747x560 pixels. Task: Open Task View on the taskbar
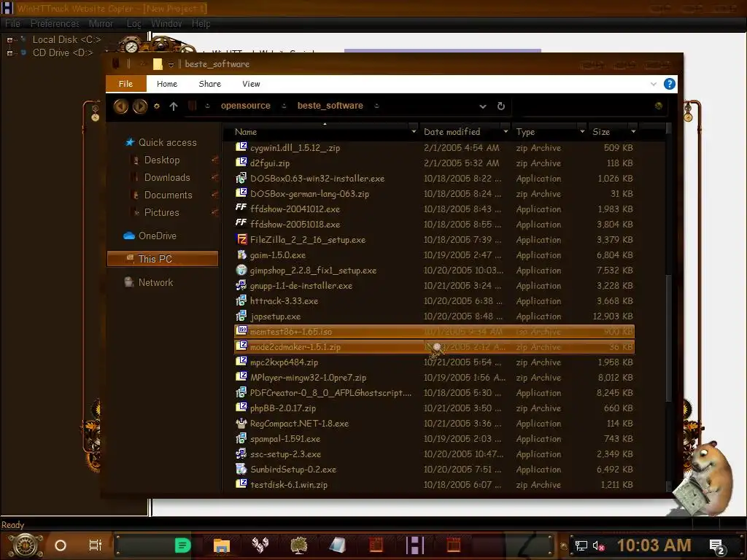point(96,545)
